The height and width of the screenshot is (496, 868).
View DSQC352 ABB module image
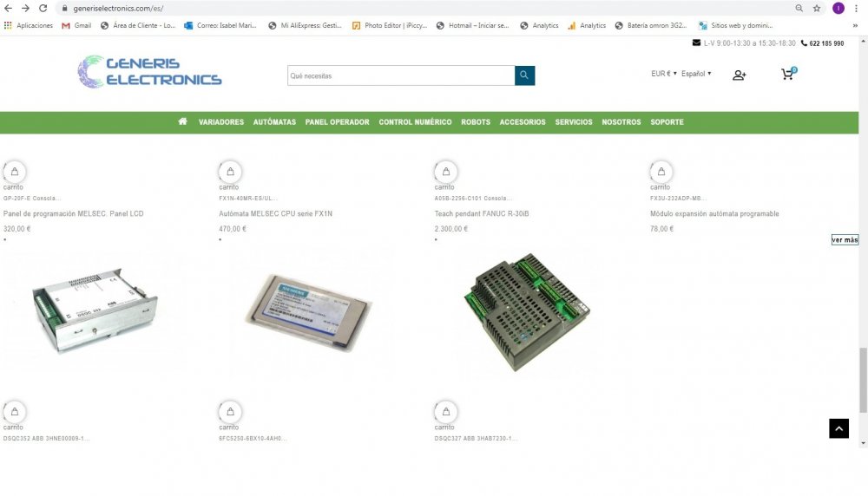(x=95, y=310)
